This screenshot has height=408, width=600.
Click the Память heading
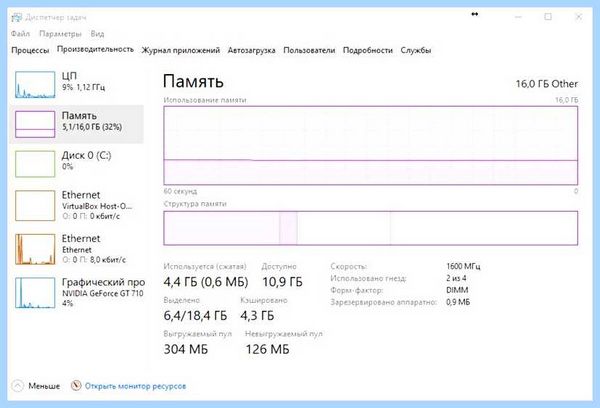193,81
